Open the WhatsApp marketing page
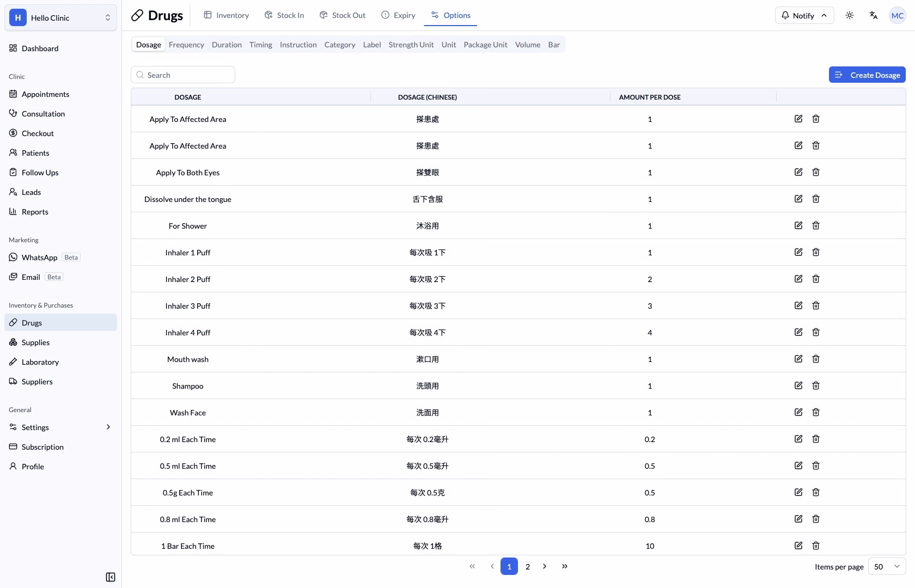This screenshot has height=588, width=915. (60, 258)
